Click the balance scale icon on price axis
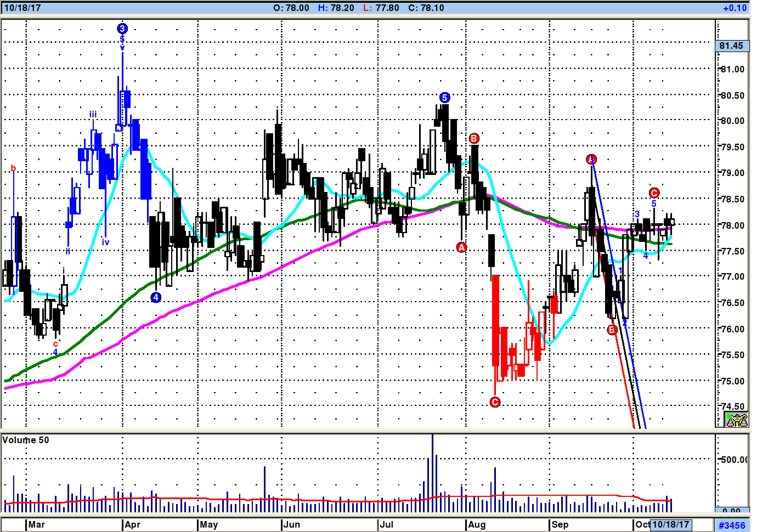 click(x=736, y=420)
